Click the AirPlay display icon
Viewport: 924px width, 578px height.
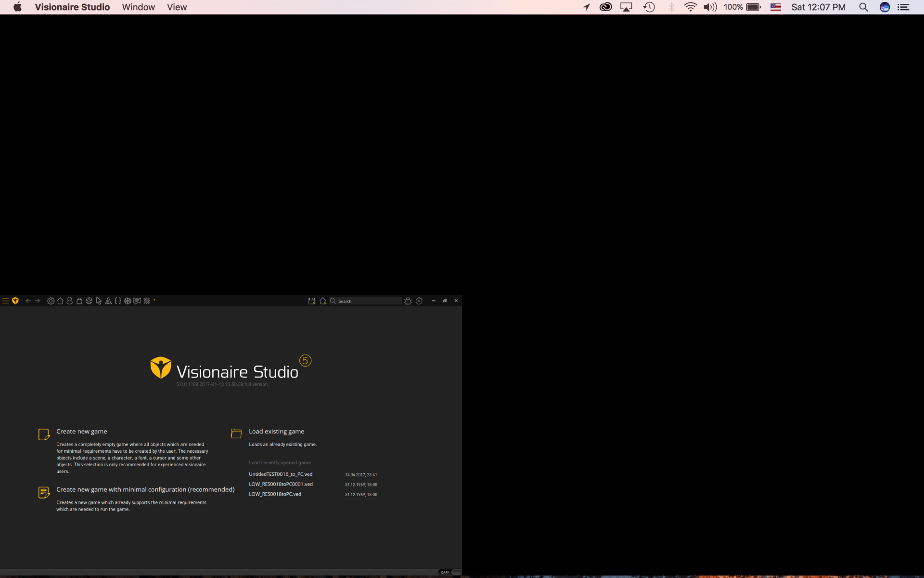[626, 7]
